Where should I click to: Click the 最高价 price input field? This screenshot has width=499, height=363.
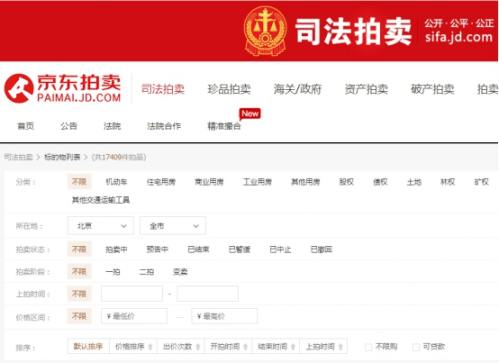click(x=224, y=316)
